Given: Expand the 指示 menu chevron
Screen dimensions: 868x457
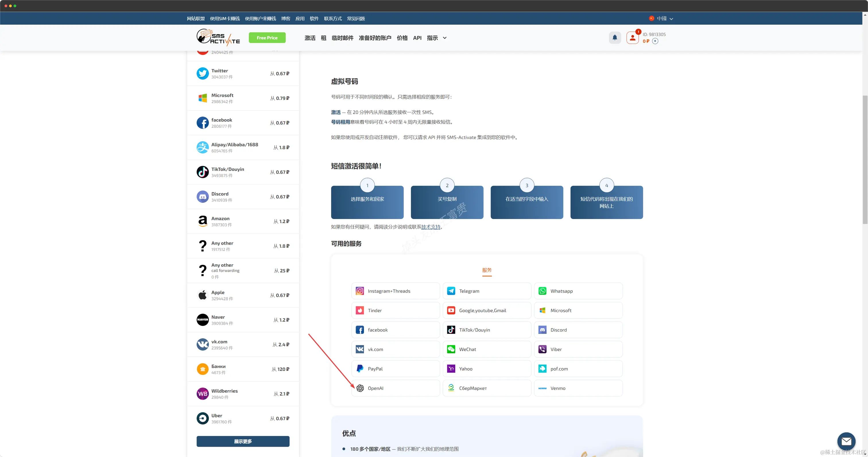Looking at the screenshot, I should click(x=445, y=38).
